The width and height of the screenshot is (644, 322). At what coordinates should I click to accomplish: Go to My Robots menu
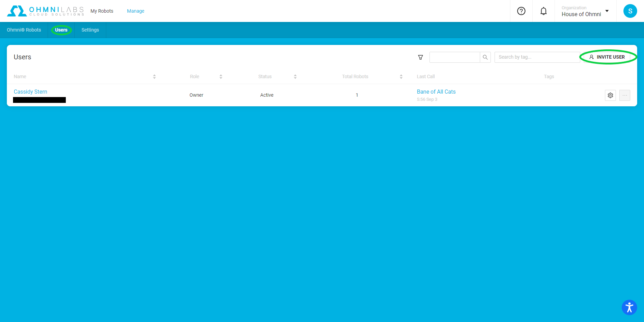(102, 11)
